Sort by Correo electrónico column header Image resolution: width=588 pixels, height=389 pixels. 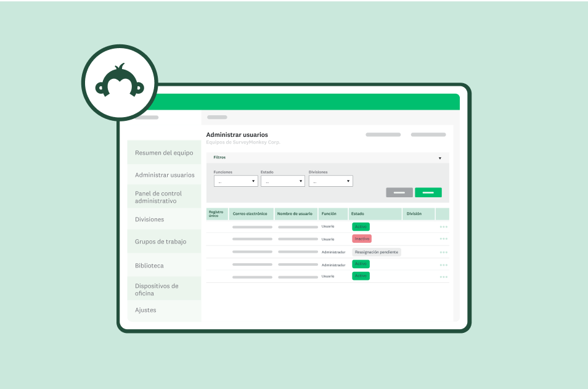pyautogui.click(x=251, y=214)
